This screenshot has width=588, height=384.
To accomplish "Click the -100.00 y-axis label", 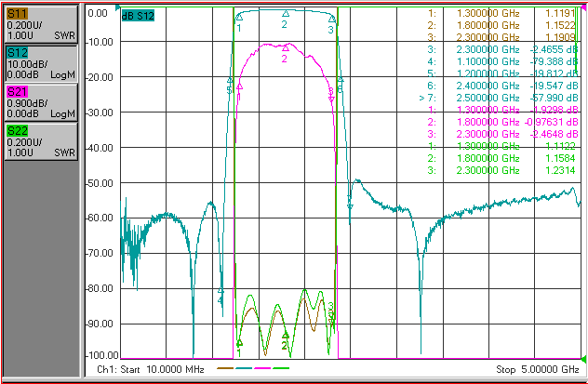I will (x=102, y=355).
